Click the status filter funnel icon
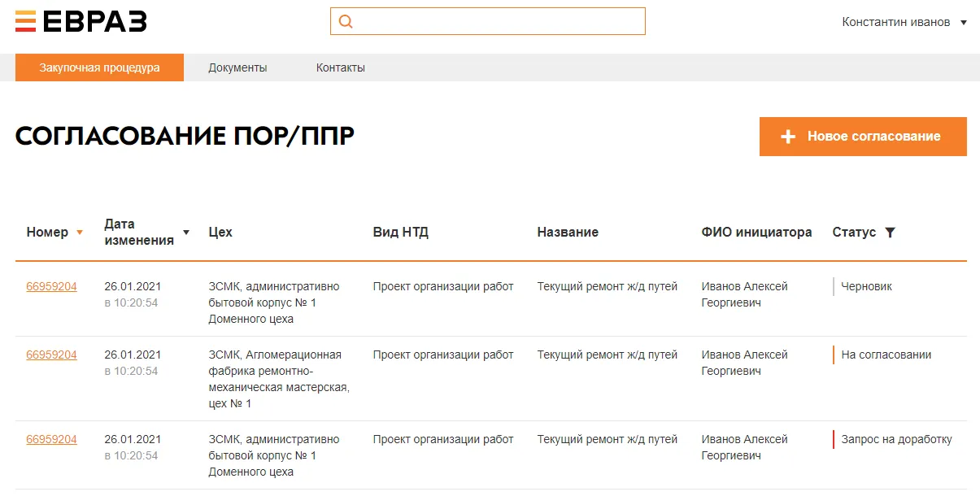Viewport: 980px width, 496px height. point(890,233)
